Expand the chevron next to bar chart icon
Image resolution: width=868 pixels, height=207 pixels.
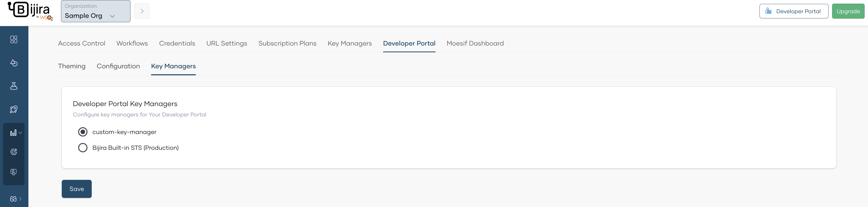pyautogui.click(x=21, y=133)
